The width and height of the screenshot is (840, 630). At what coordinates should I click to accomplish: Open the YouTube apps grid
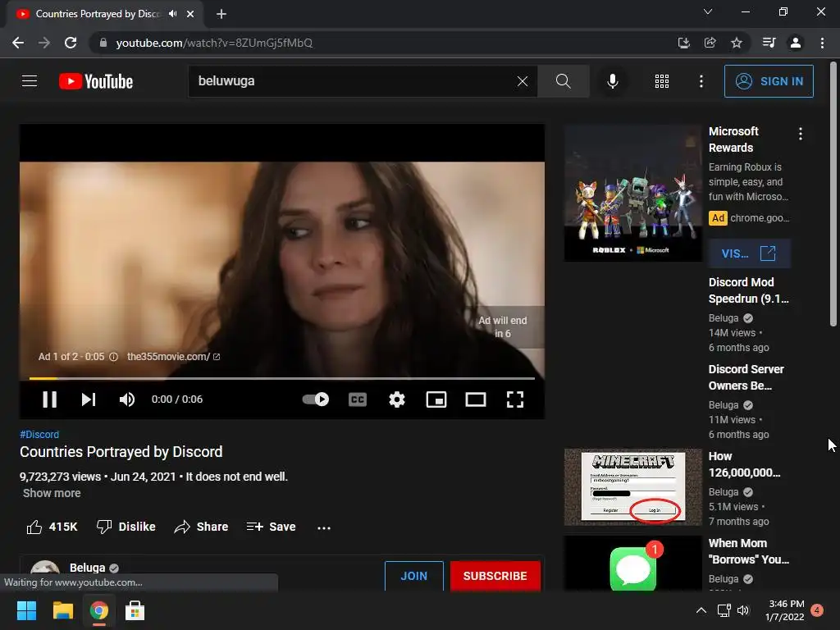(x=662, y=81)
